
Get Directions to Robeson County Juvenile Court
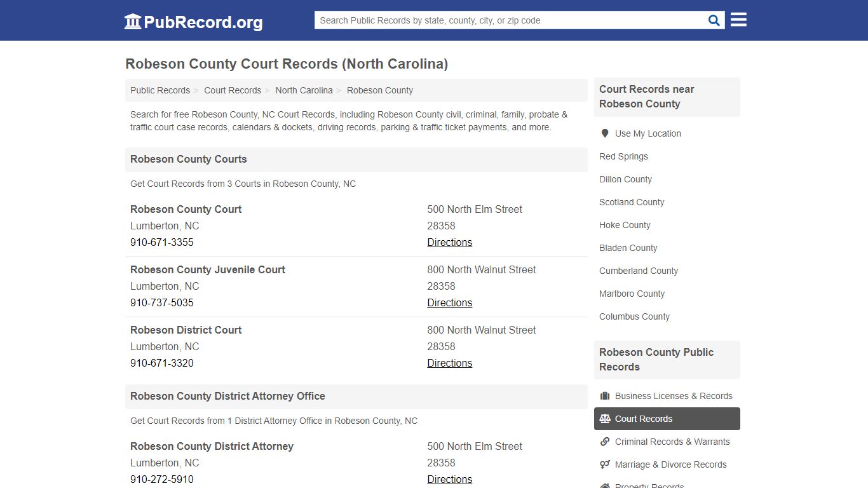pyautogui.click(x=450, y=302)
